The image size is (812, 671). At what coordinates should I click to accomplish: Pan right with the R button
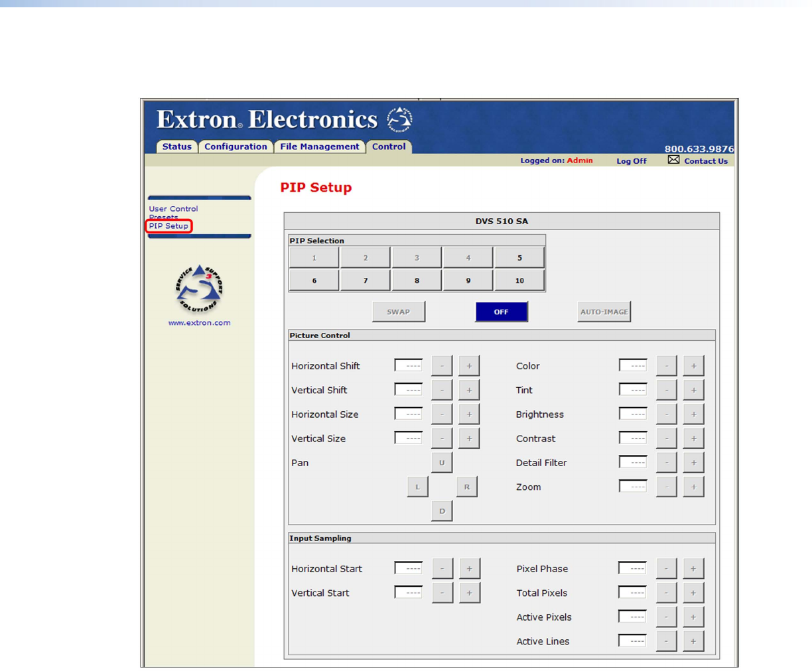pos(467,487)
